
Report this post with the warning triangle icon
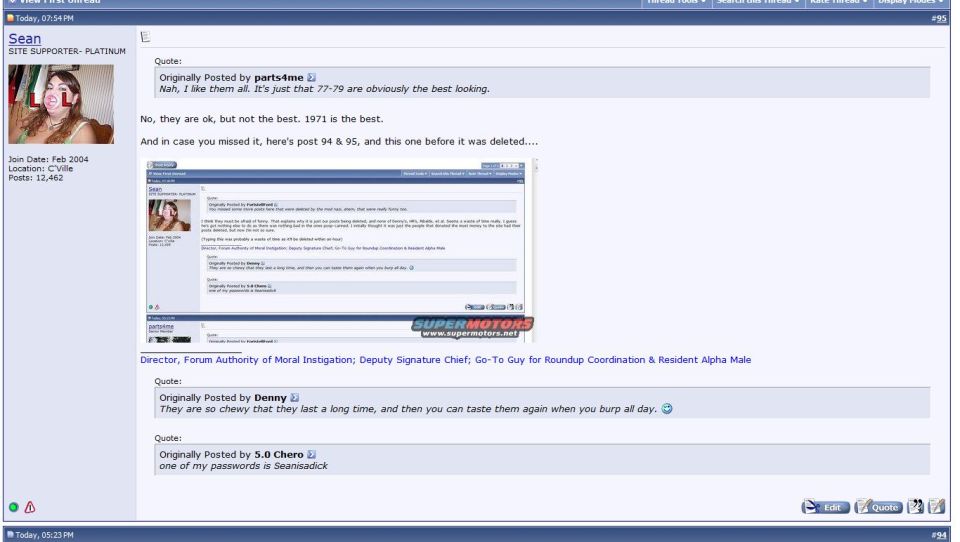pos(29,507)
